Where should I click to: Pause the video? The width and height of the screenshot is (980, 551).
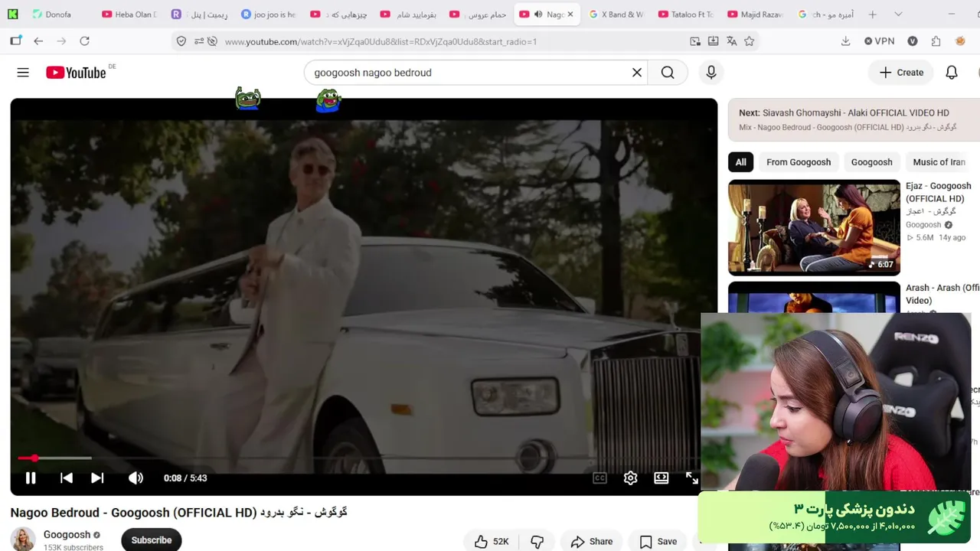tap(31, 478)
